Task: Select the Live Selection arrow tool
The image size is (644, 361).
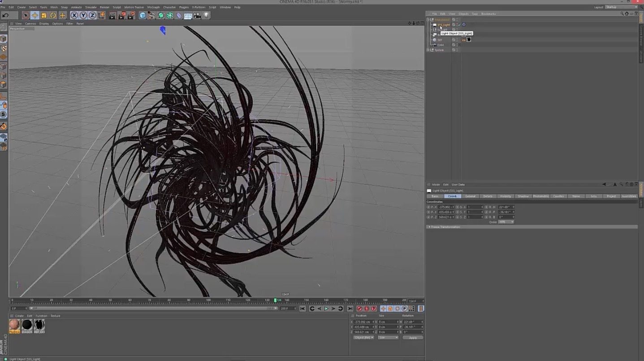Action: click(x=26, y=15)
